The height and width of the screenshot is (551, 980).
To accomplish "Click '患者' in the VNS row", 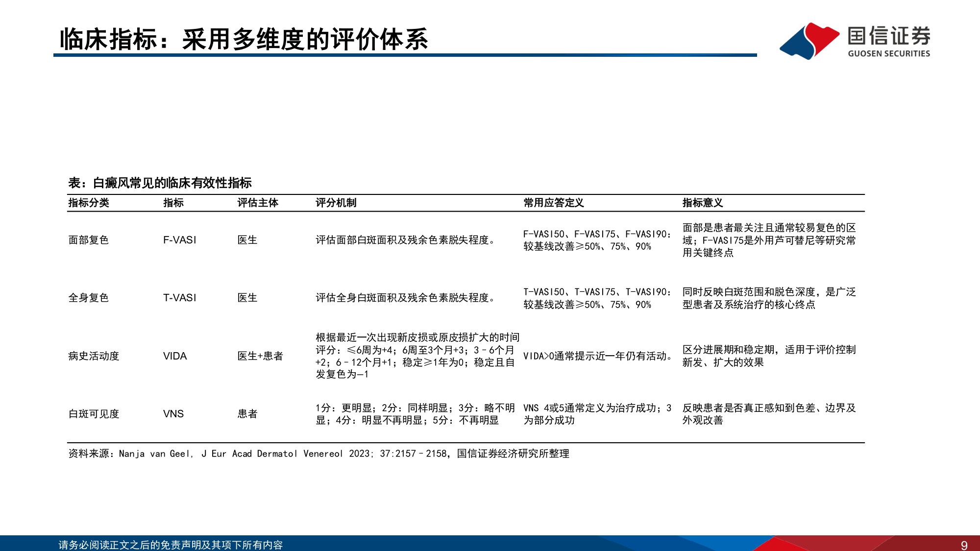I will pos(247,414).
